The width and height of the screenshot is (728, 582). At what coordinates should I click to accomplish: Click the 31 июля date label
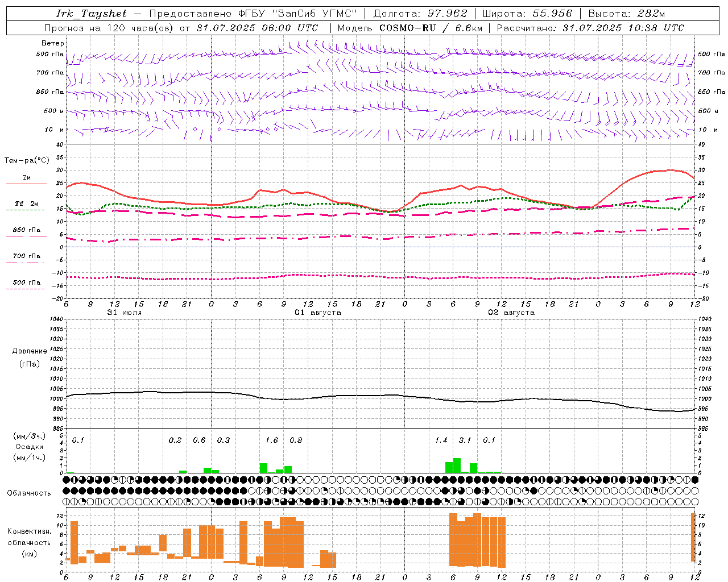click(125, 313)
